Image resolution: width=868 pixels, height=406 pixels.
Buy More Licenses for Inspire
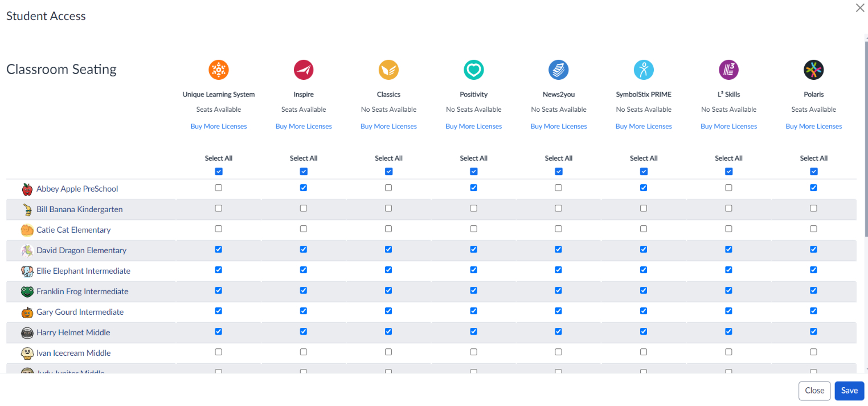304,127
